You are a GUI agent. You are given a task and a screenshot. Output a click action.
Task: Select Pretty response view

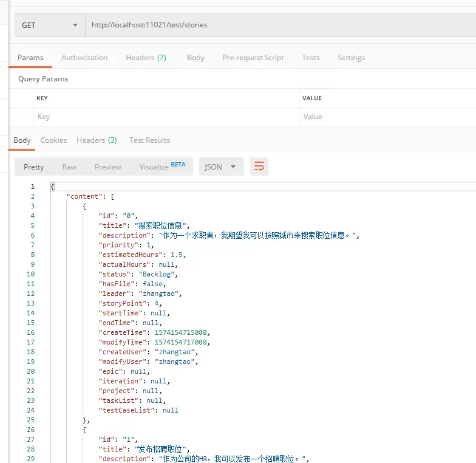[x=34, y=166]
